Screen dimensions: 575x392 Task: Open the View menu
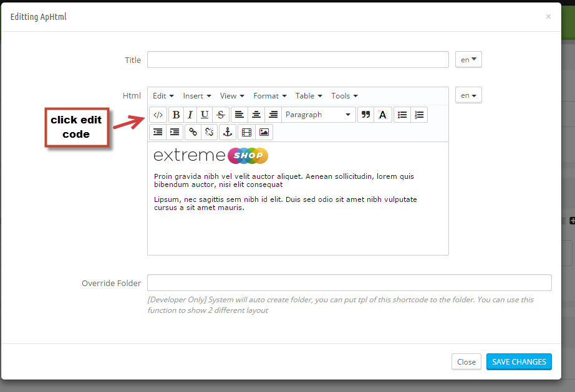[232, 96]
